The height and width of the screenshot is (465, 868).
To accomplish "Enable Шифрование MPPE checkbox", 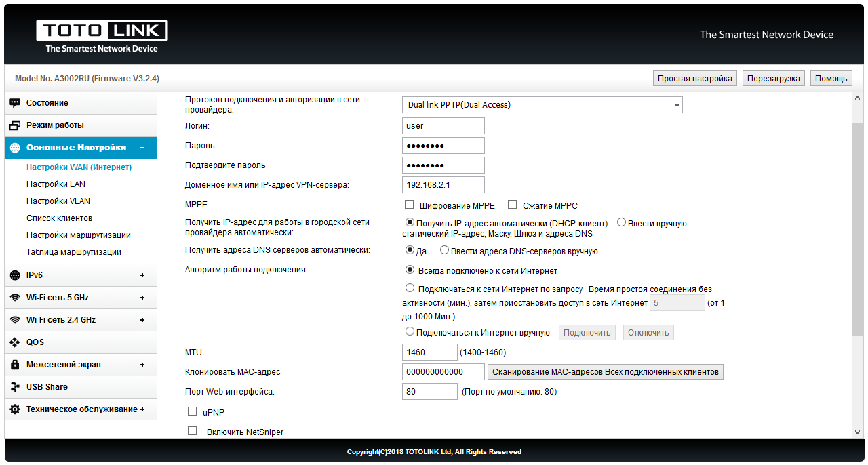I will click(409, 205).
